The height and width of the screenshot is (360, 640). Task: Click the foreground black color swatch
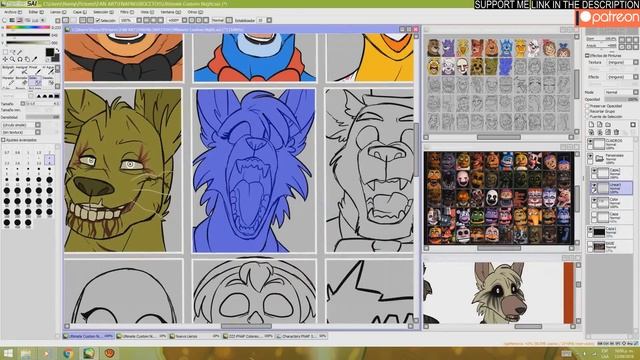[x=50, y=52]
